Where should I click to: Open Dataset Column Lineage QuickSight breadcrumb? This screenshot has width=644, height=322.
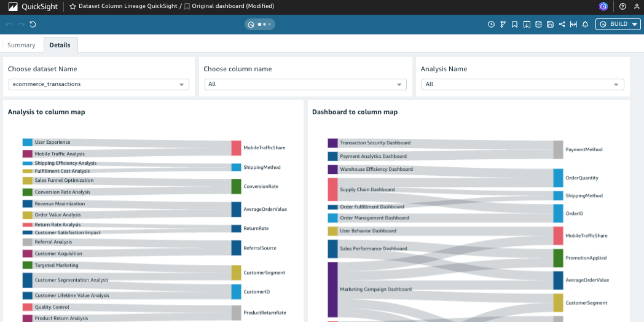[x=128, y=6]
